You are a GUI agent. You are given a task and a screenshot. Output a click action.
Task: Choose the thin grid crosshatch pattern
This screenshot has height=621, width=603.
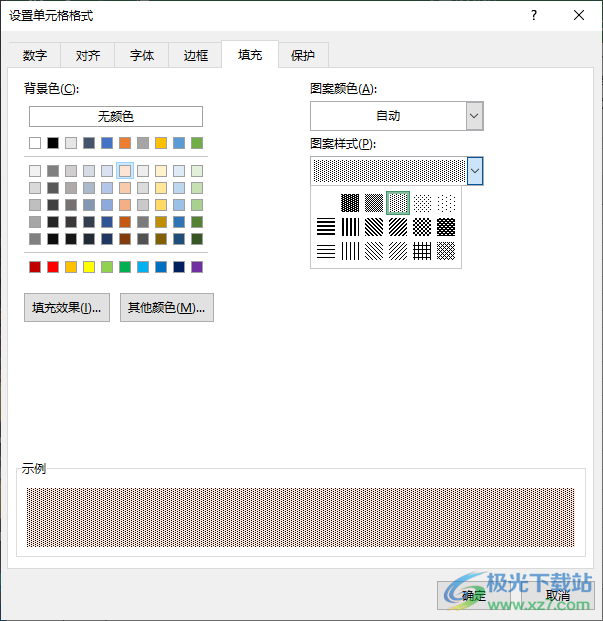click(422, 251)
